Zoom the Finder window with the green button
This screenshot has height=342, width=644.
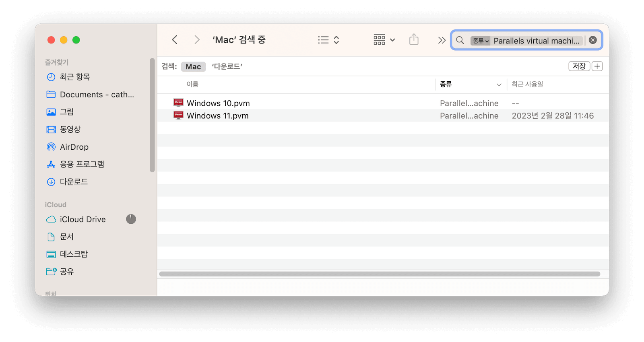tap(76, 40)
